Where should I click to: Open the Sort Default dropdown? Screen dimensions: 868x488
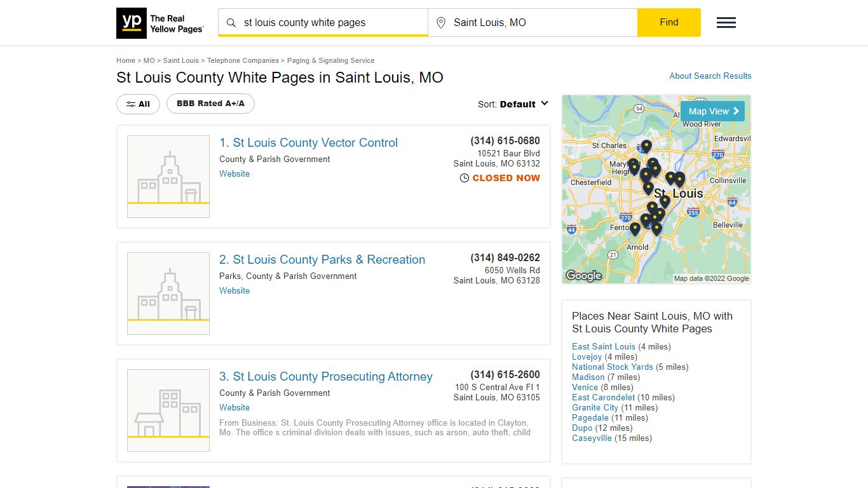(513, 104)
